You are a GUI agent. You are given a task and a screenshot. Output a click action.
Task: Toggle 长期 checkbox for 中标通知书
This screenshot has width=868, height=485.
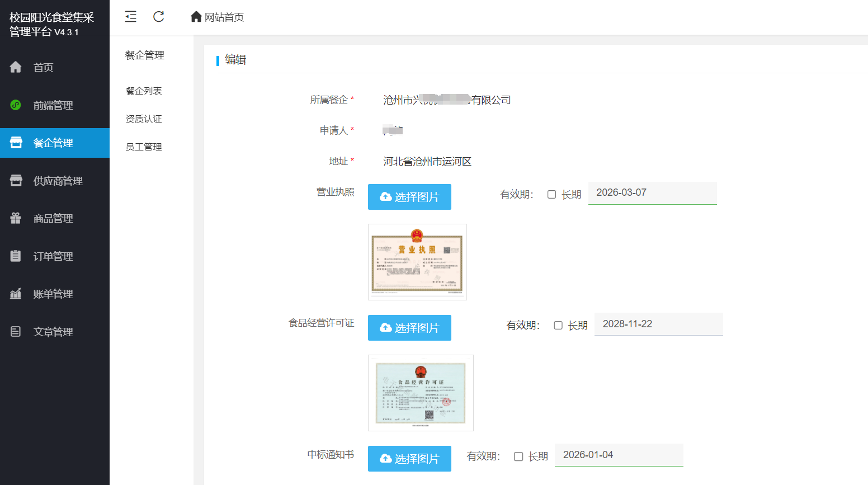(518, 456)
